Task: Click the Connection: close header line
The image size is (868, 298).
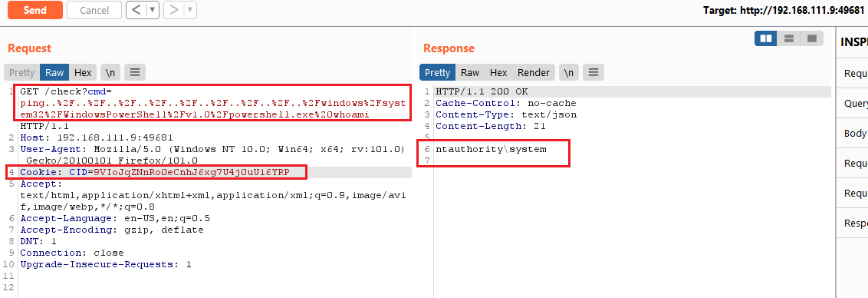Action: 72,253
